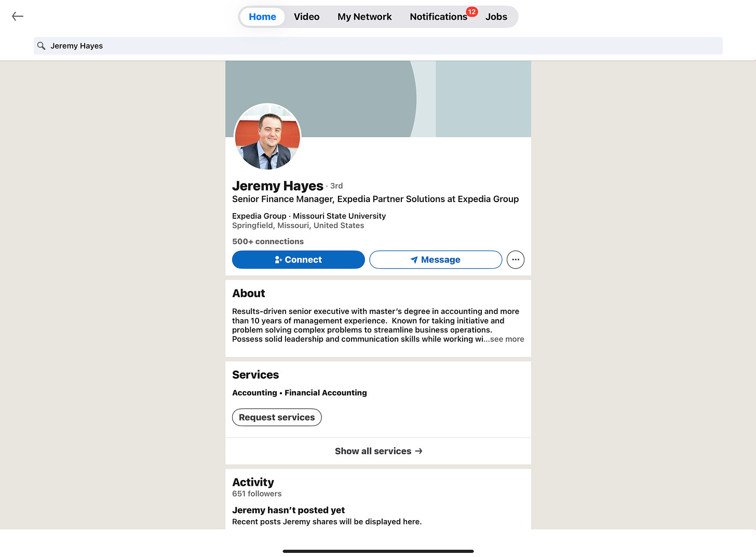The image size is (756, 557).
Task: Expand About text with see more
Action: click(507, 339)
